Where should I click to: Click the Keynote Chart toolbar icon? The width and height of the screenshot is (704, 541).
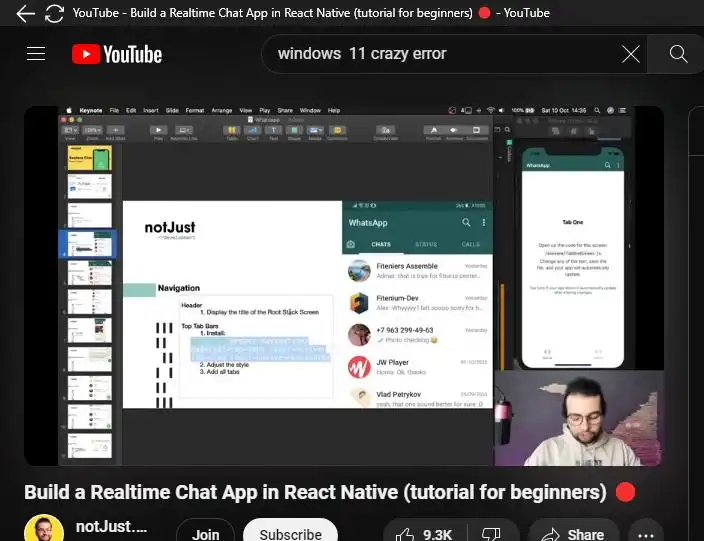253,130
